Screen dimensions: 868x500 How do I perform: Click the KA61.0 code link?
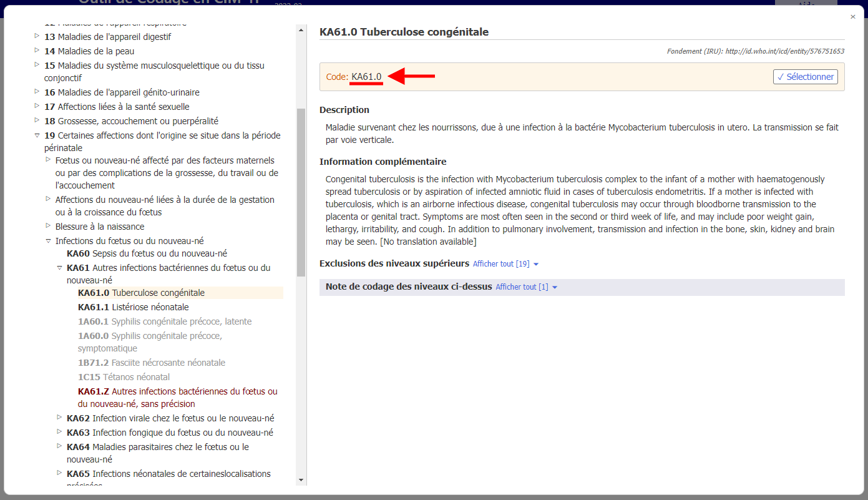pos(366,77)
